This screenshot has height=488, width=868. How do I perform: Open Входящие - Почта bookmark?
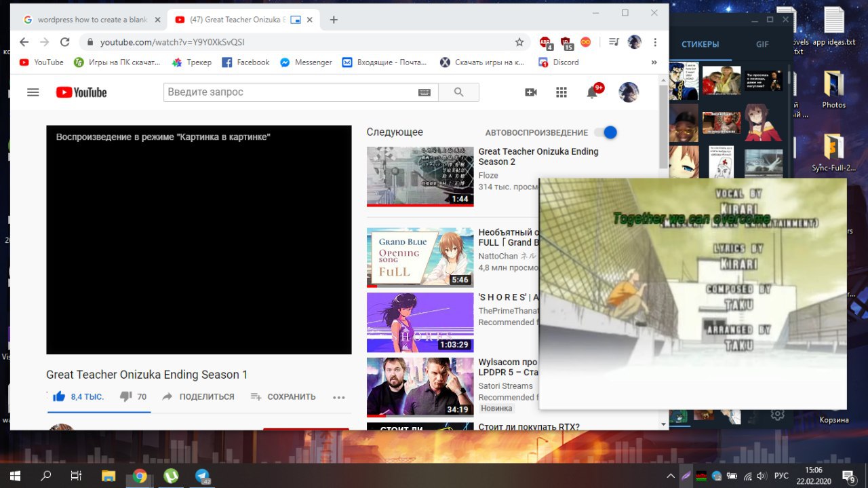[x=384, y=62]
